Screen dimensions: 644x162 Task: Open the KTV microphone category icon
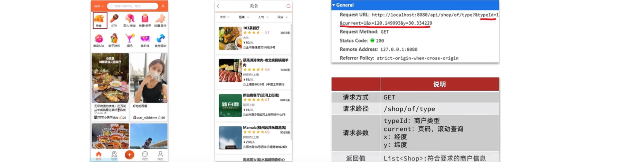tap(114, 20)
